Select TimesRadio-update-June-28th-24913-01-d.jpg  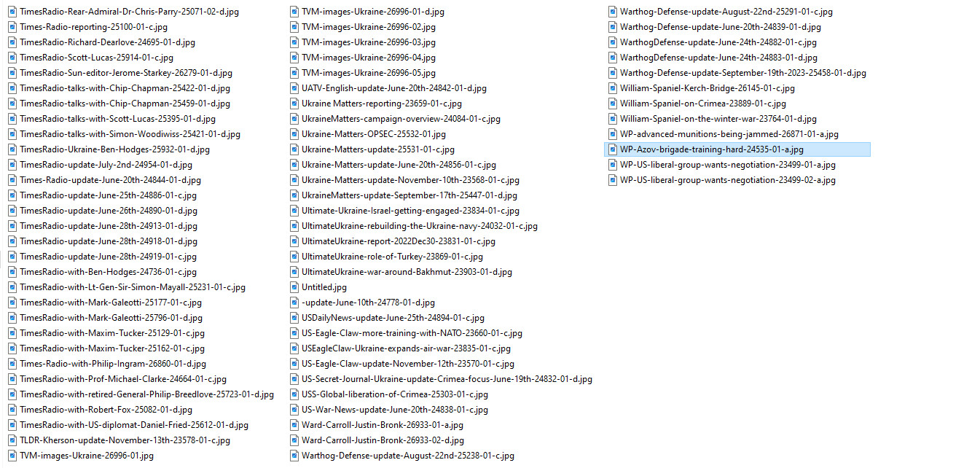[109, 226]
